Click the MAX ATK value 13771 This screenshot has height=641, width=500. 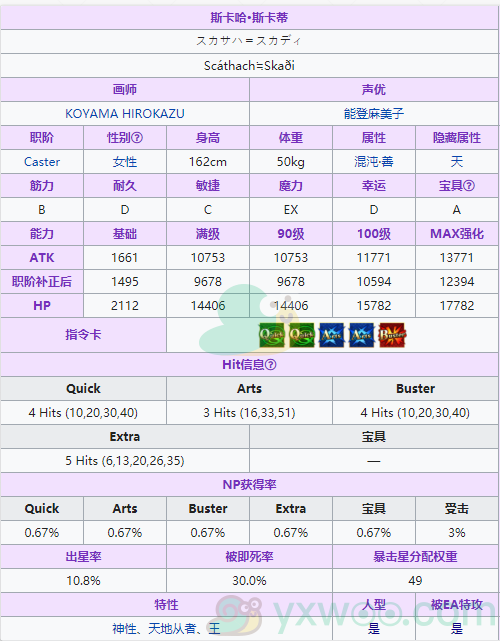pyautogui.click(x=457, y=258)
